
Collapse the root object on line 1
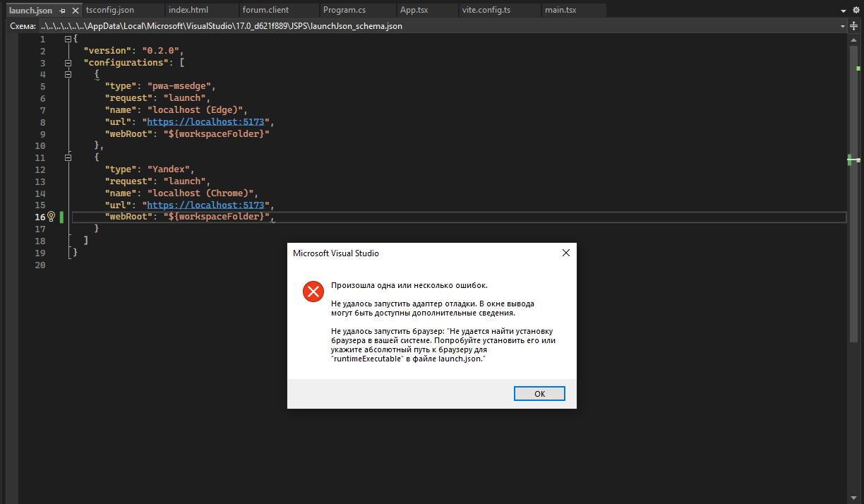pos(68,39)
